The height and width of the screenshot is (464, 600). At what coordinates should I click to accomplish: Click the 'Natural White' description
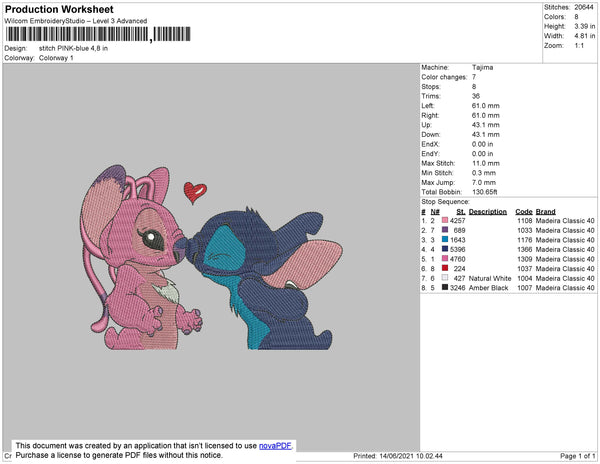coord(490,278)
